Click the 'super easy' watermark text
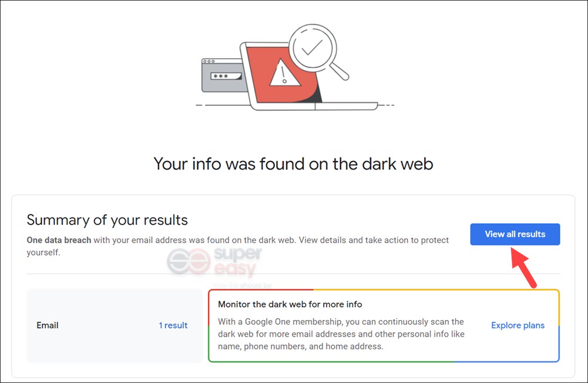Screen dimensions: 588x383 coord(237,261)
